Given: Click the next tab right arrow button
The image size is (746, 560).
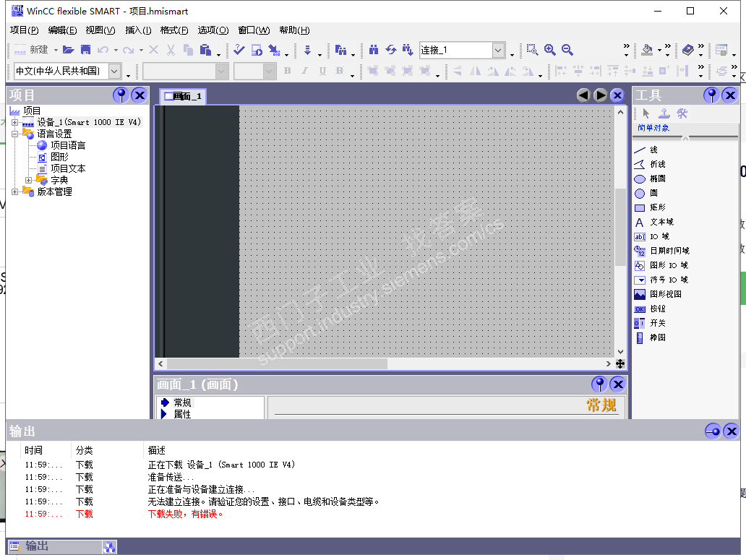Looking at the screenshot, I should tap(601, 95).
